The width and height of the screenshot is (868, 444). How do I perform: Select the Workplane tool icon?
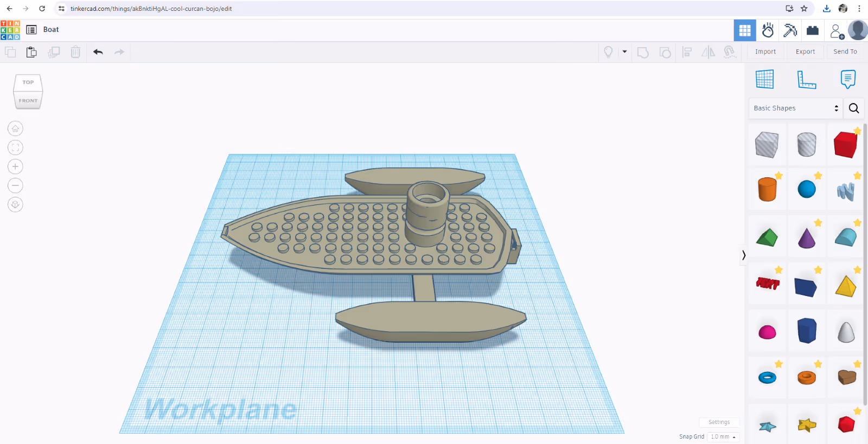(765, 79)
